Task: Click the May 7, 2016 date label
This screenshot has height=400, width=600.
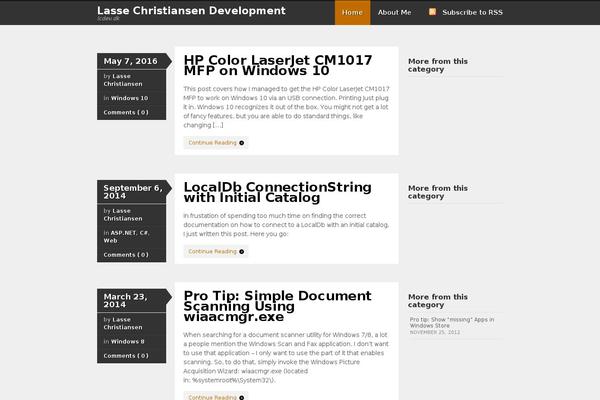Action: click(130, 61)
